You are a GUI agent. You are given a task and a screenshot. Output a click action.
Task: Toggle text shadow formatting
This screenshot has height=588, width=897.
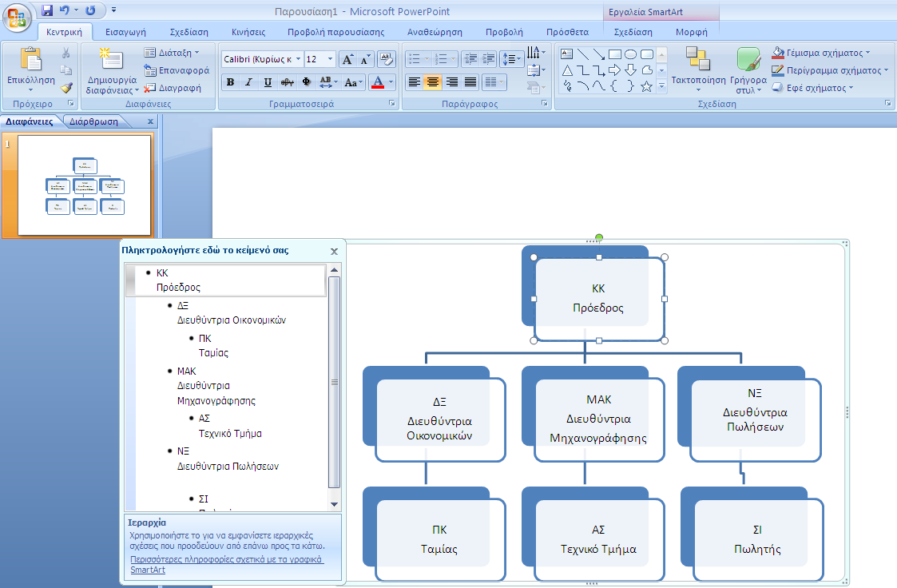[x=307, y=82]
